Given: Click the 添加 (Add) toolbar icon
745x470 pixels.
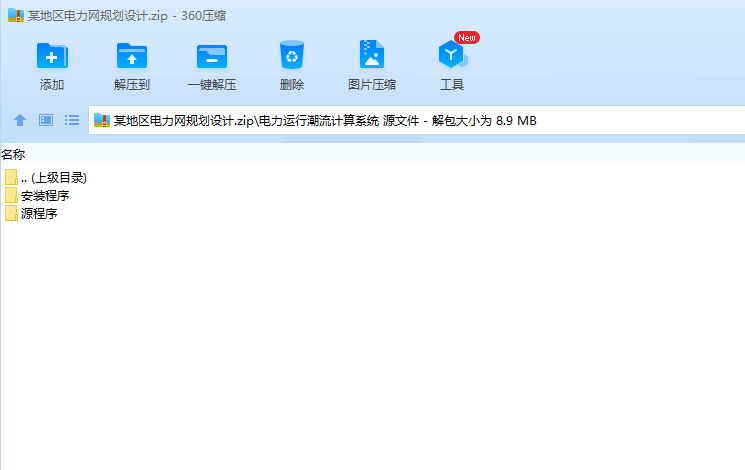Looking at the screenshot, I should click(x=52, y=56).
